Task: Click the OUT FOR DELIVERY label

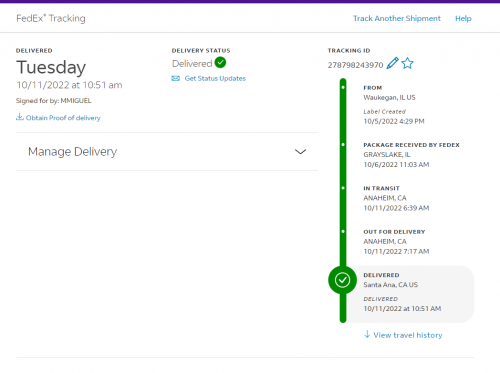Action: (x=394, y=232)
